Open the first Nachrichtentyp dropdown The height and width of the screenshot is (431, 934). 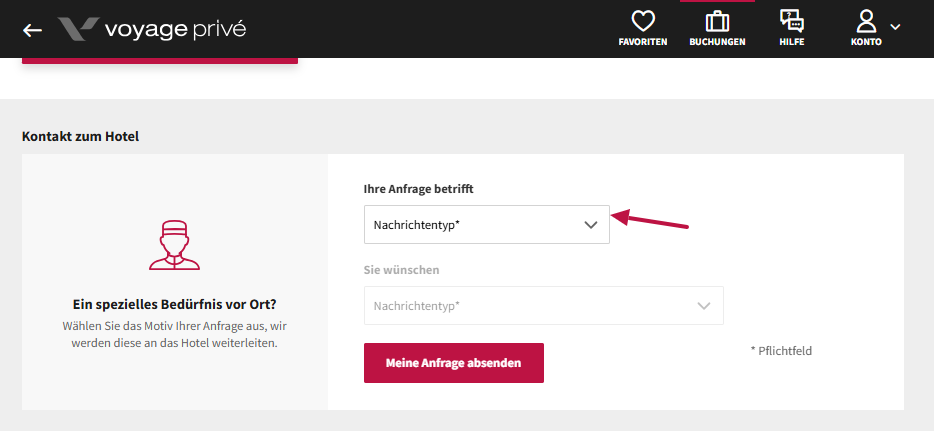[487, 224]
